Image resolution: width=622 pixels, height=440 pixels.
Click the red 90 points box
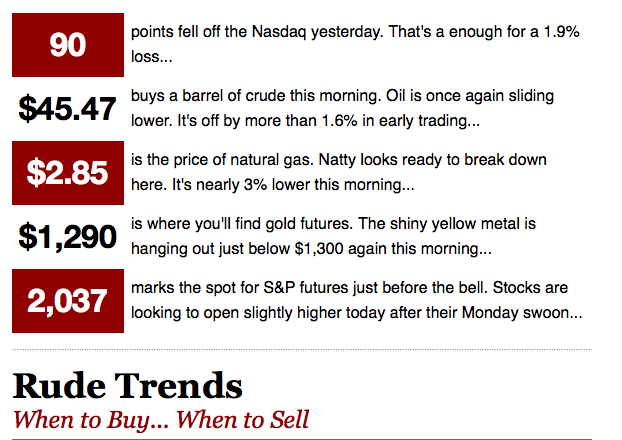(x=68, y=45)
